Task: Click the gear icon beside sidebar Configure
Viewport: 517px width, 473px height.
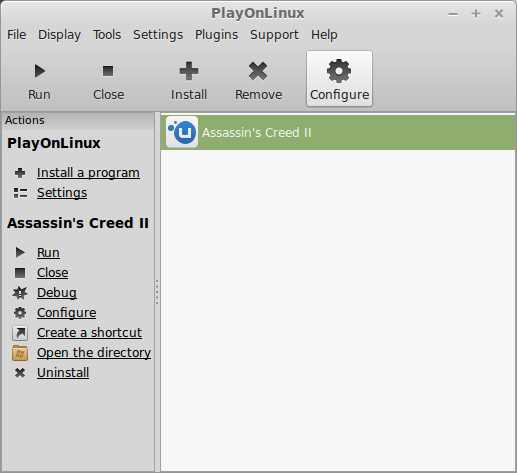Action: point(20,313)
